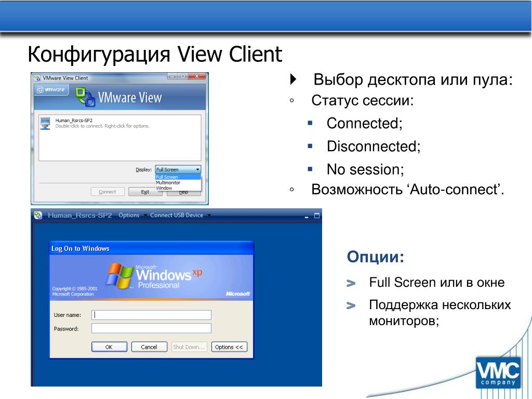The image size is (532, 399).
Task: Minimize the VMware View Client window
Action: click(x=172, y=76)
